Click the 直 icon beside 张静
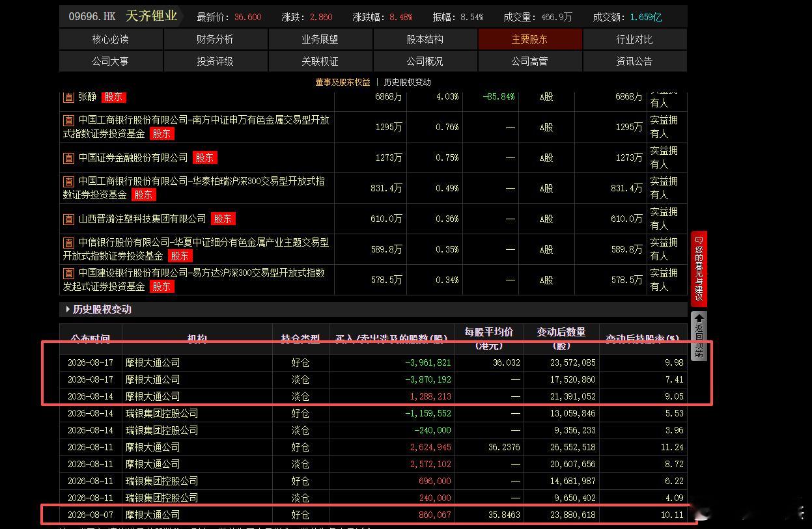 pos(68,97)
